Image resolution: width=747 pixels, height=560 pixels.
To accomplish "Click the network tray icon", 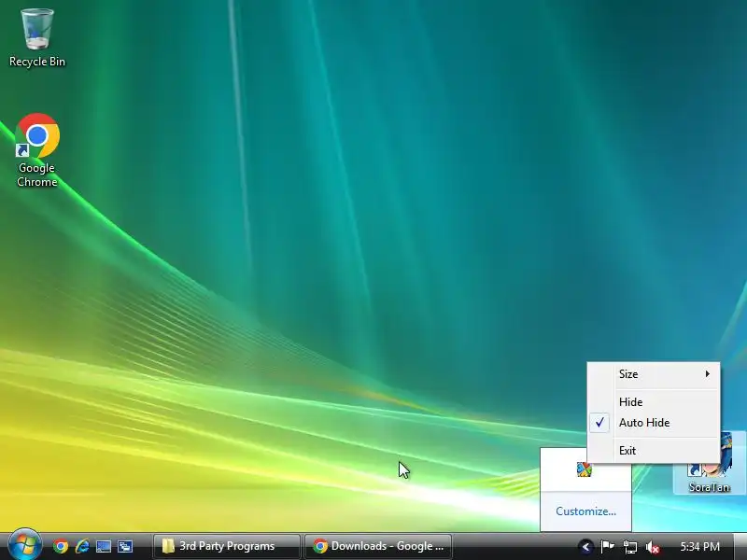I will pos(629,547).
